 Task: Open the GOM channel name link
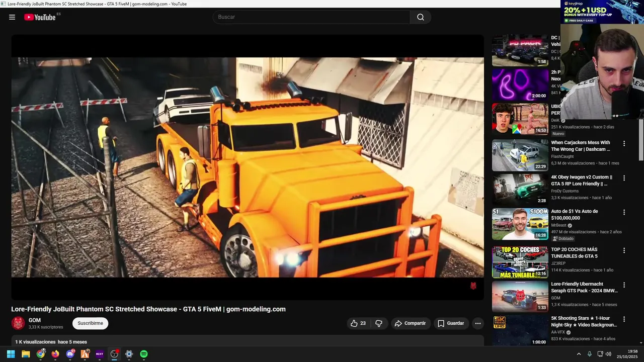(x=35, y=320)
